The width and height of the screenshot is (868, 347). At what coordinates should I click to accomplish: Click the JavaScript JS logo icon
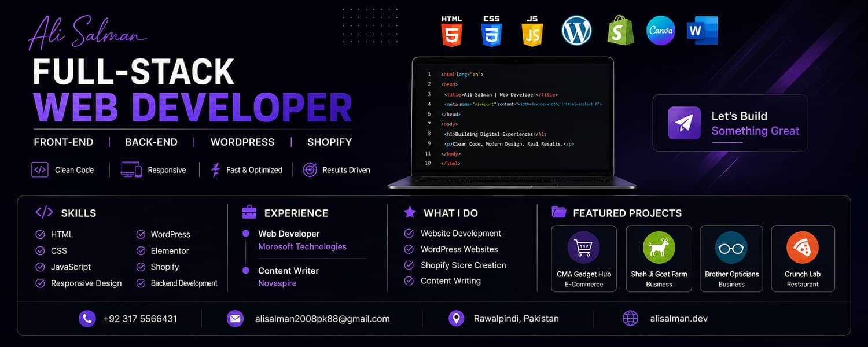coord(532,31)
